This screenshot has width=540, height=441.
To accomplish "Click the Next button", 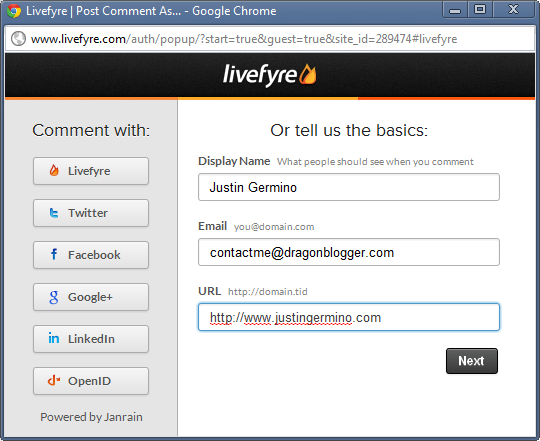I will pos(471,361).
